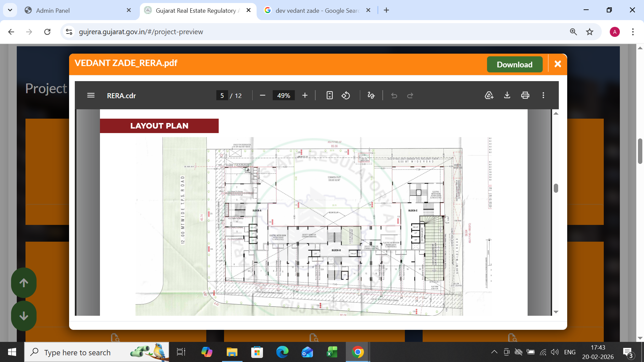Screen dimensions: 644x362
Task: Click the PDF vertical scrollbar thumb
Action: click(x=556, y=188)
